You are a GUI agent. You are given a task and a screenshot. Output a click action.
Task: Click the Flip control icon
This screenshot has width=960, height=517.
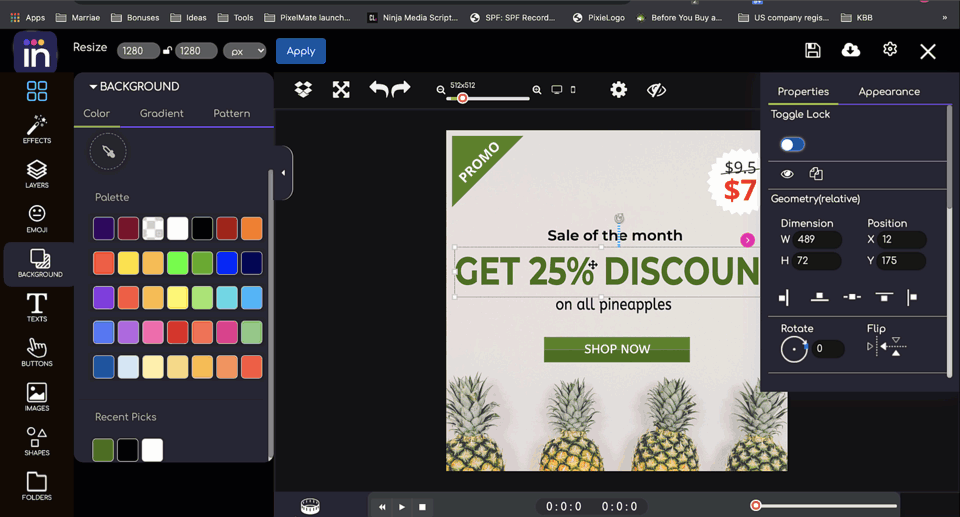pyautogui.click(x=887, y=346)
